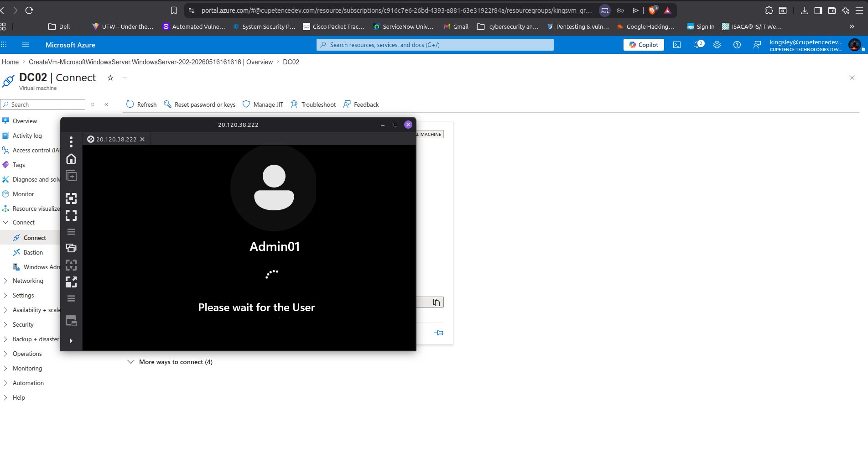Click Reset password or keys

(199, 104)
